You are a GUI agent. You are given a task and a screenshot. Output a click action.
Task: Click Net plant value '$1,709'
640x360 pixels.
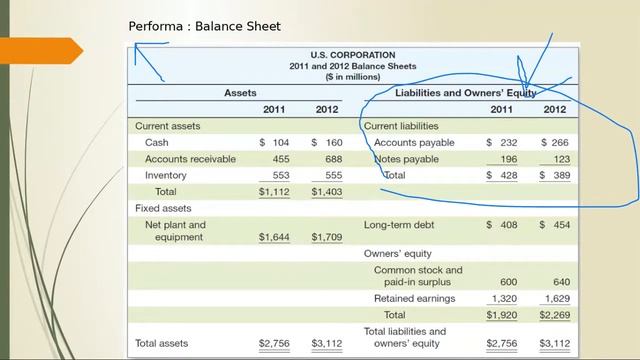pyautogui.click(x=327, y=237)
